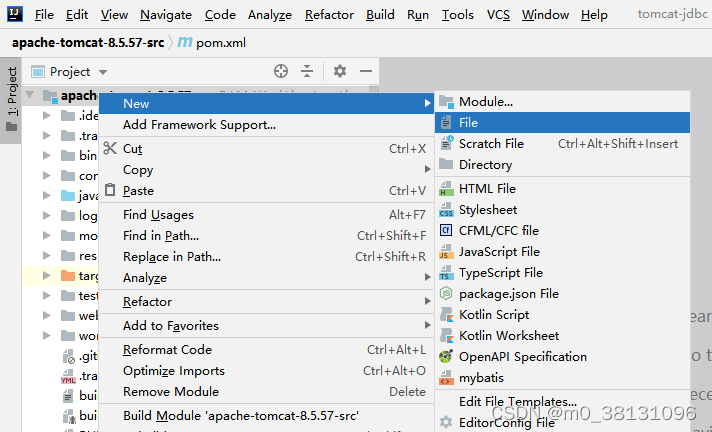Click the mybatis icon
The image size is (712, 432).
click(x=446, y=377)
